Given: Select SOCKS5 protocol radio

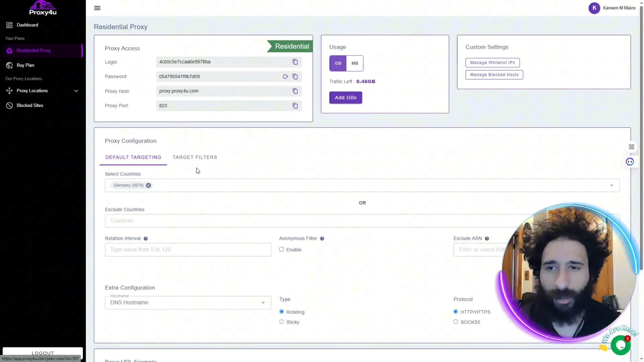Looking at the screenshot, I should 455,322.
